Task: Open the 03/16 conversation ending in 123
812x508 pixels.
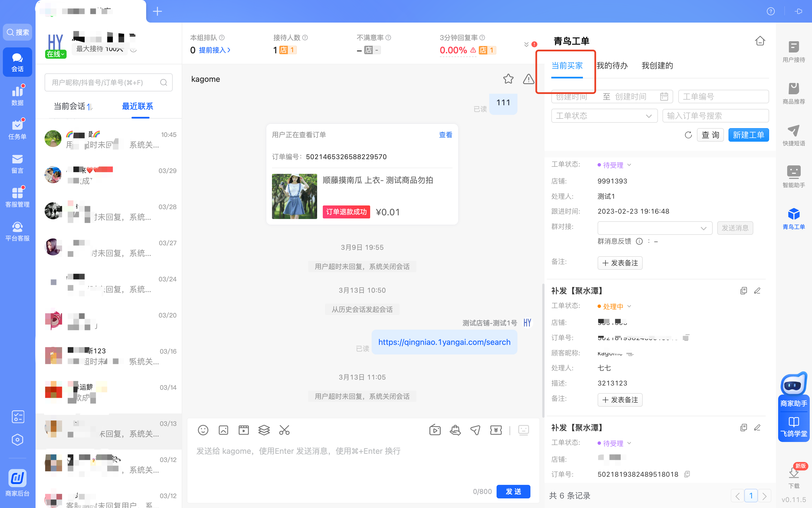Action: pyautogui.click(x=108, y=356)
